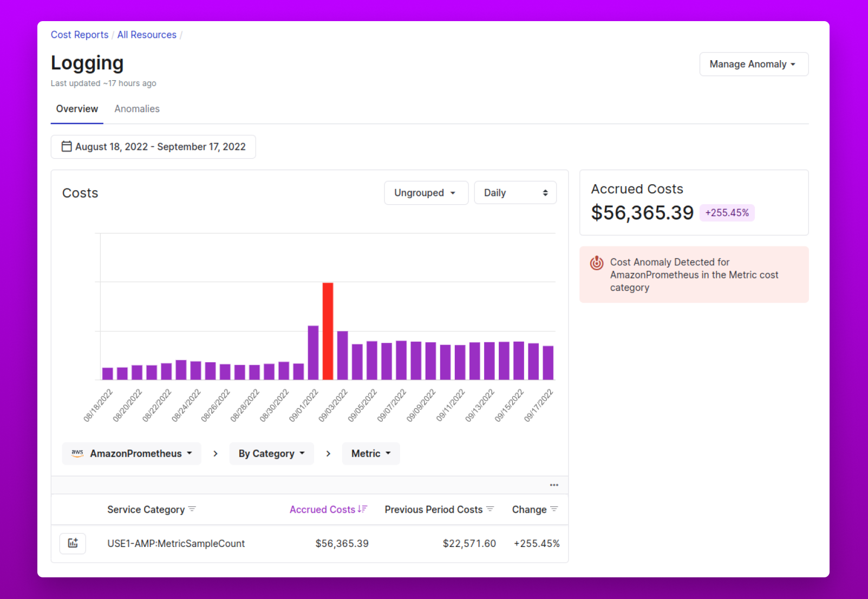The height and width of the screenshot is (599, 868).
Task: Click the +255.45% badge beside Accrued Costs
Action: tap(727, 213)
